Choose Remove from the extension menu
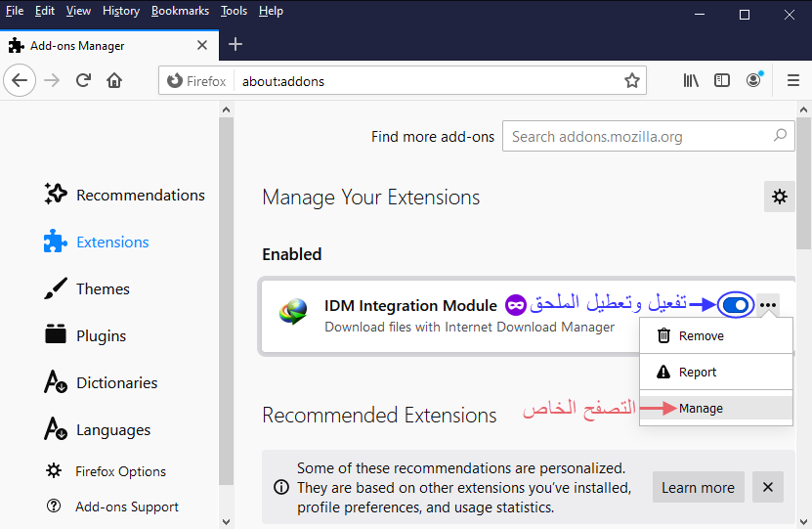Screen dimensions: 812x529 tap(716, 335)
